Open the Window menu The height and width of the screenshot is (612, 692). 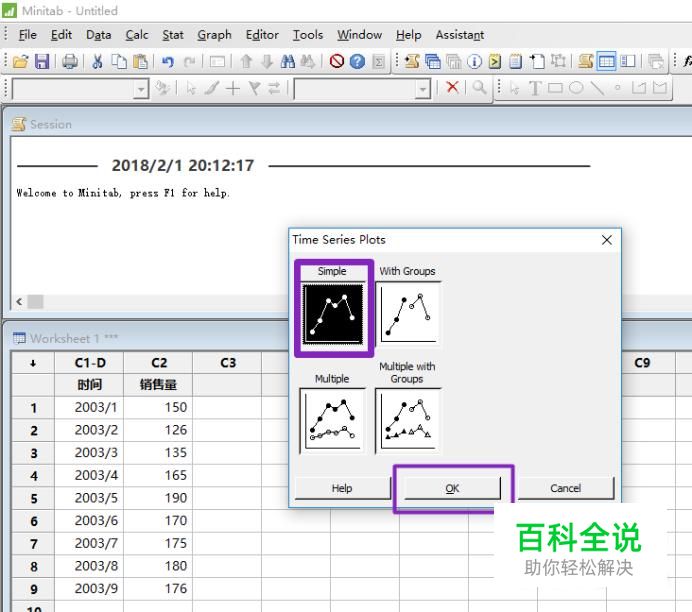click(359, 35)
